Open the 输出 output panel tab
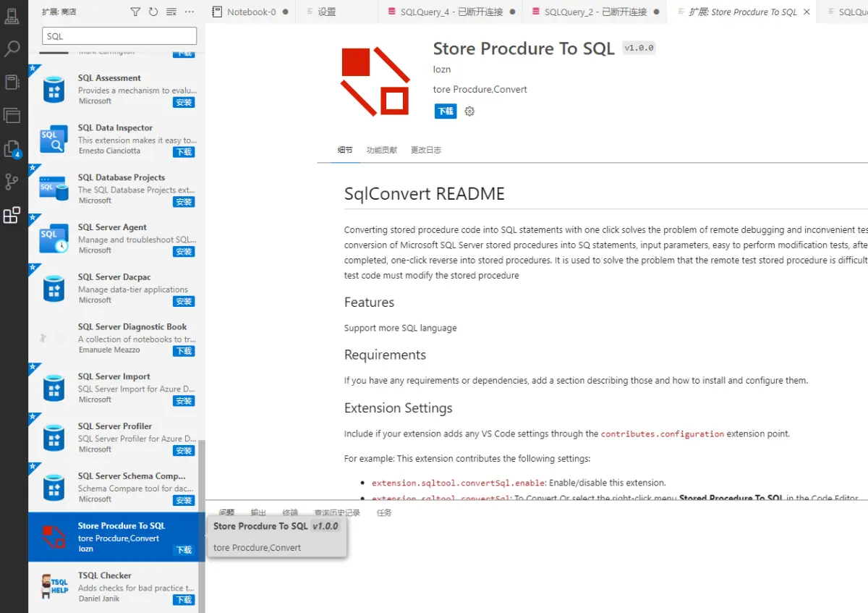The width and height of the screenshot is (868, 613). pyautogui.click(x=258, y=512)
